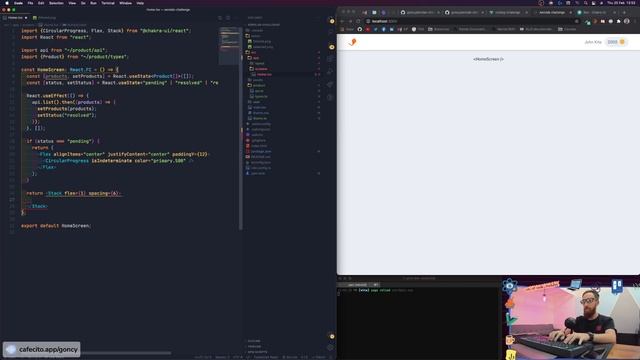640x360 pixels.
Task: Open Home.tsx file in Explorer tree
Action: point(264,74)
